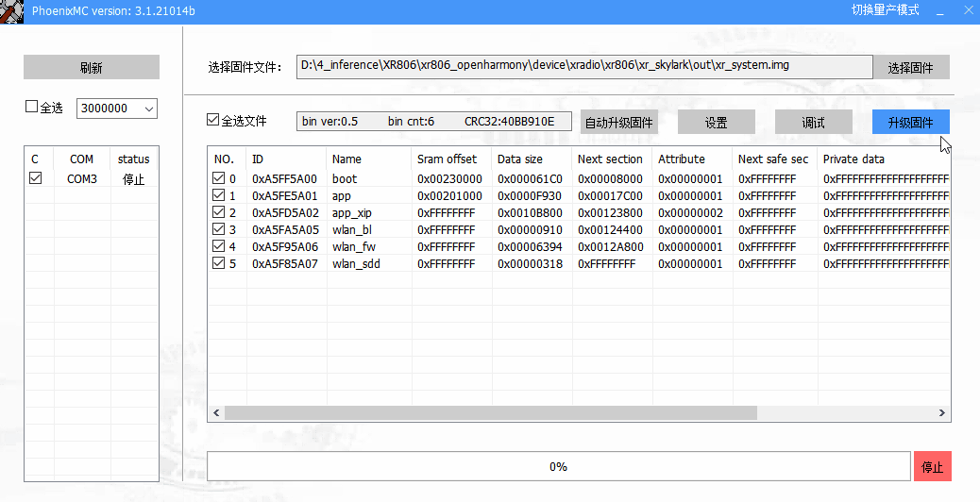
Task: Click 切换量产模式 in the title bar
Action: tap(885, 10)
